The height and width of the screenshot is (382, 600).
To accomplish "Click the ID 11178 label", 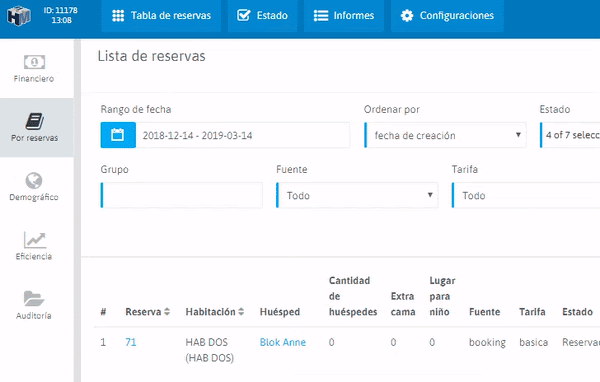I will pyautogui.click(x=60, y=10).
